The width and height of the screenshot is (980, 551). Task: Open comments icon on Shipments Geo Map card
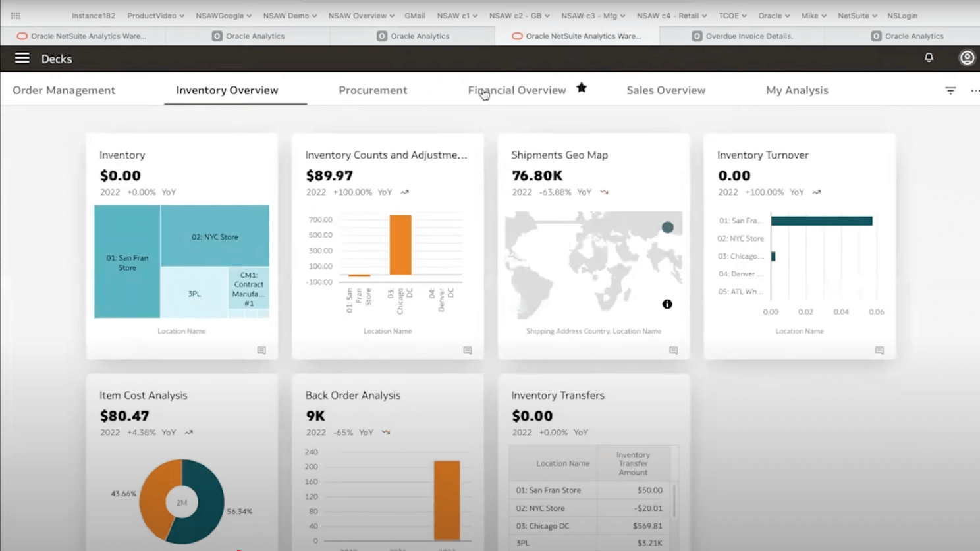point(673,350)
